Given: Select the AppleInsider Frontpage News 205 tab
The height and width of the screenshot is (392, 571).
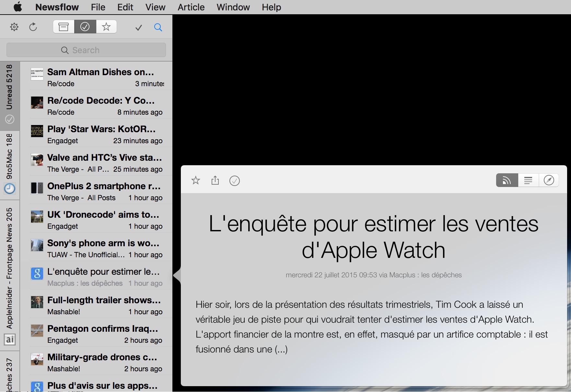Looking at the screenshot, I should [10, 275].
